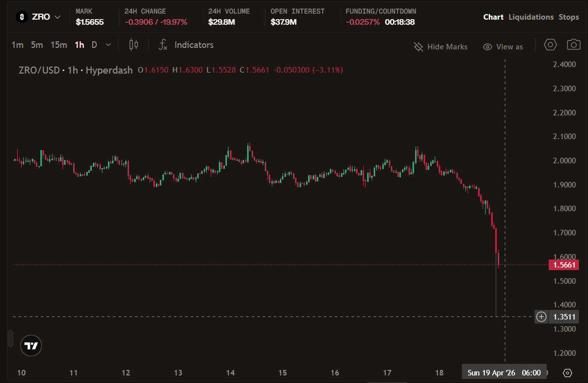Click date 14 on the time axis

(230, 373)
